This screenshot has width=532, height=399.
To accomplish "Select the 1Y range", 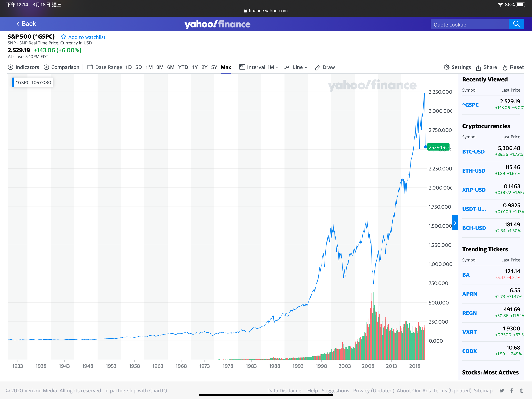I will click(195, 67).
